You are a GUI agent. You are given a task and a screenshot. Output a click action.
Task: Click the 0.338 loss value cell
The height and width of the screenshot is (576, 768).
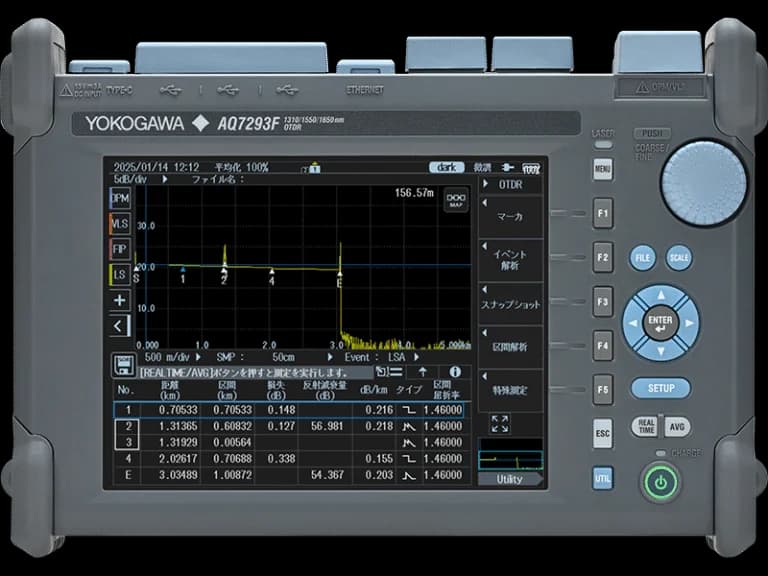pos(282,459)
